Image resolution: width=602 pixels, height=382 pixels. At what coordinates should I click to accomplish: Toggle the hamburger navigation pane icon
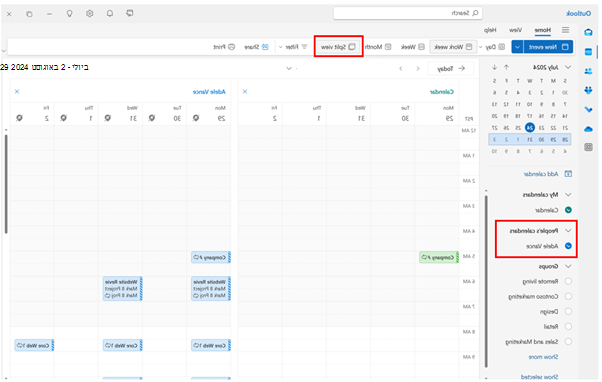point(566,30)
